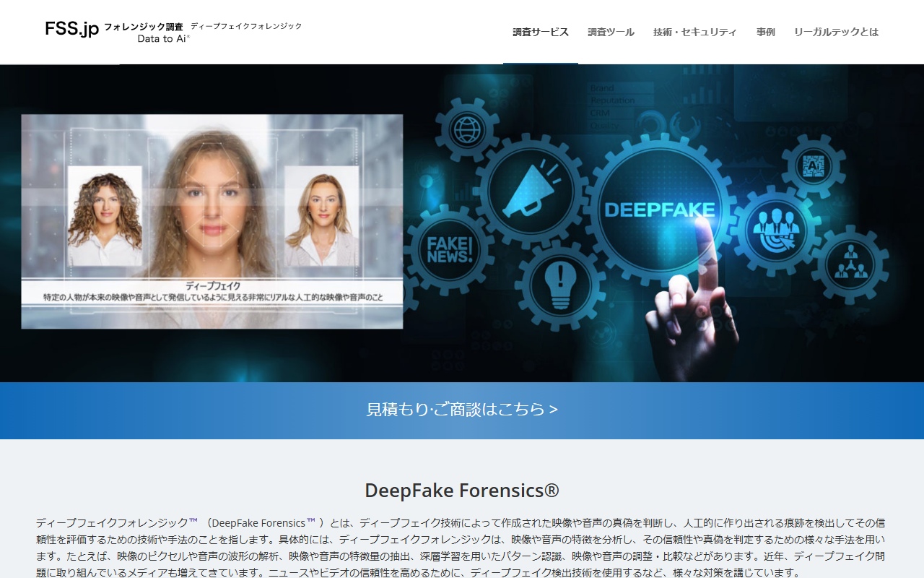The height and width of the screenshot is (578, 924).
Task: Click the curly-haired woman portrait thumbnail
Action: click(x=105, y=216)
